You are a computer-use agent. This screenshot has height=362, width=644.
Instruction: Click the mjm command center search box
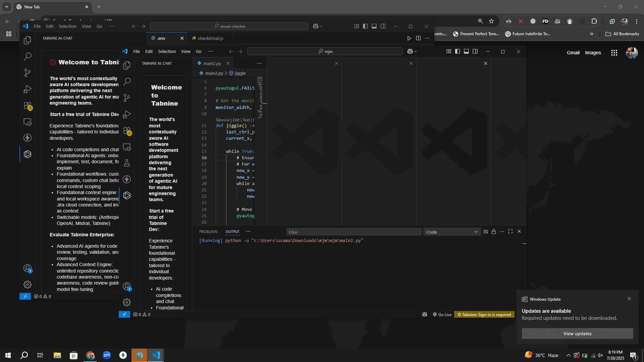pos(325,51)
